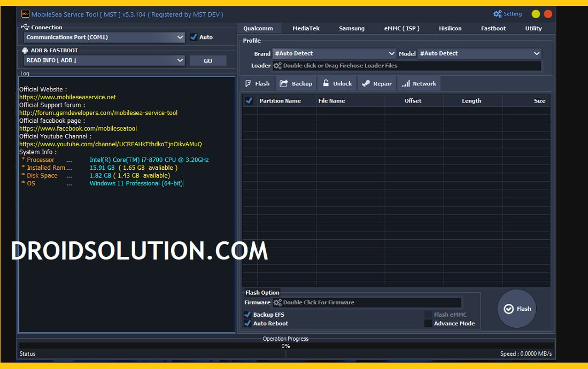
Task: Click the Android ADB & Fastboot icon
Action: (25, 50)
